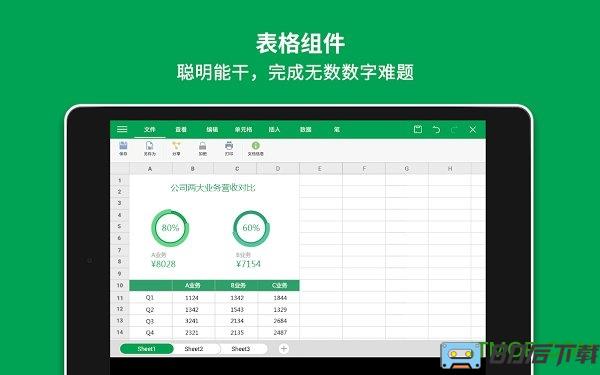Select the row 14 header

coord(120,332)
